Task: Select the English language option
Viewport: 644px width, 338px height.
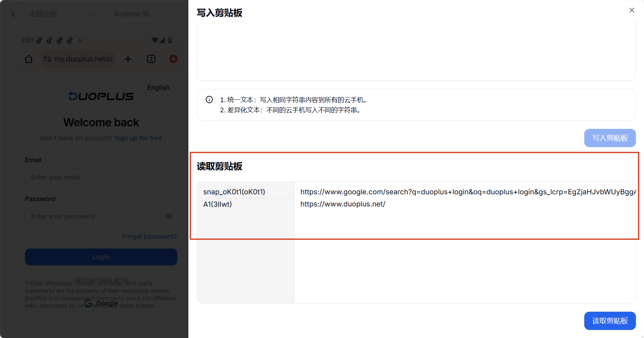Action: pyautogui.click(x=158, y=87)
